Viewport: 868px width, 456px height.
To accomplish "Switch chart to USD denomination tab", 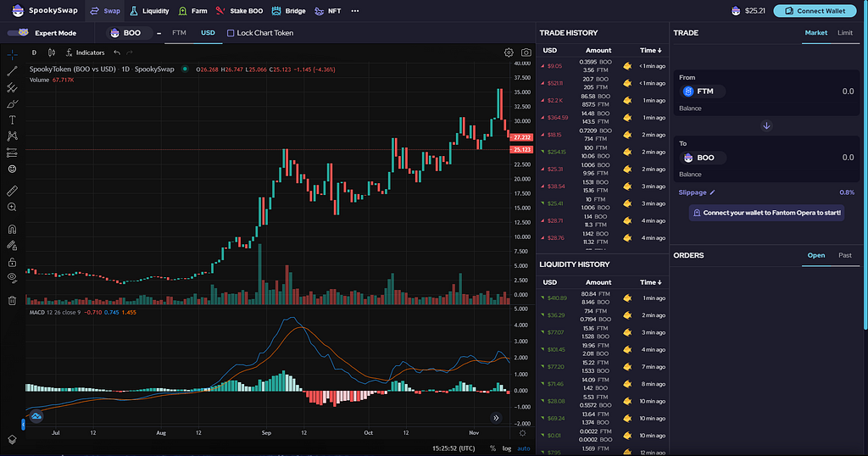I will pyautogui.click(x=208, y=33).
